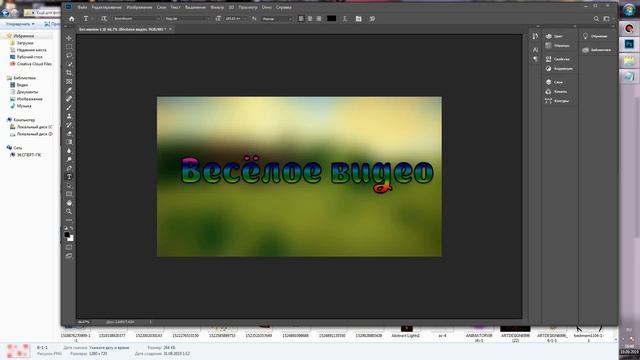This screenshot has height=360, width=640.
Task: Click the foreground color swatch
Action: pos(67,235)
